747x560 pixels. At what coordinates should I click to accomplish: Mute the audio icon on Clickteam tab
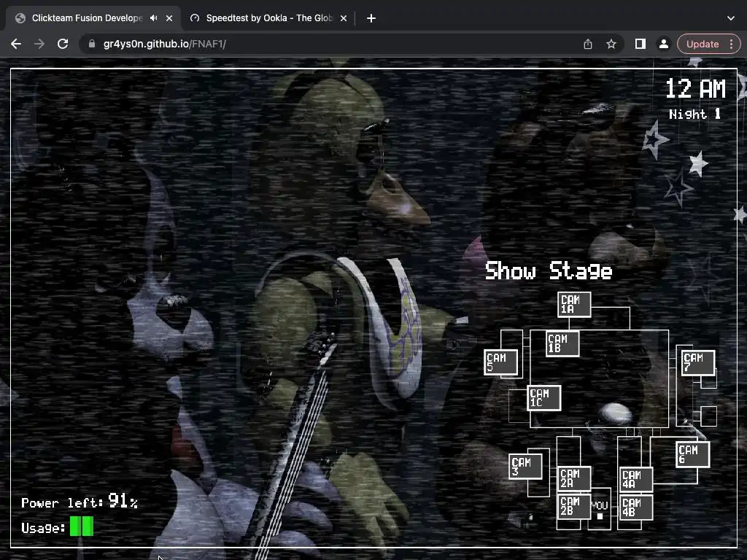tap(153, 18)
